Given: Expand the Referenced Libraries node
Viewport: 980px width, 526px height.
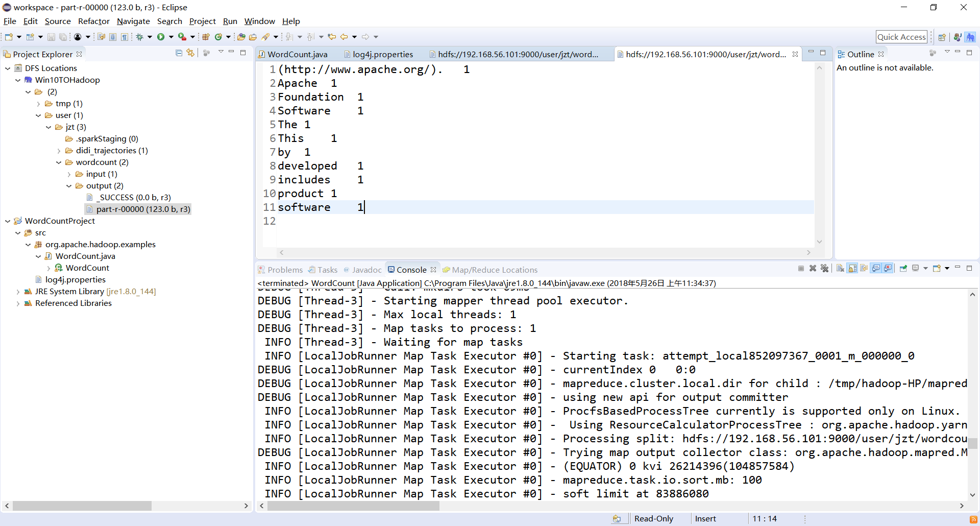Looking at the screenshot, I should [18, 303].
